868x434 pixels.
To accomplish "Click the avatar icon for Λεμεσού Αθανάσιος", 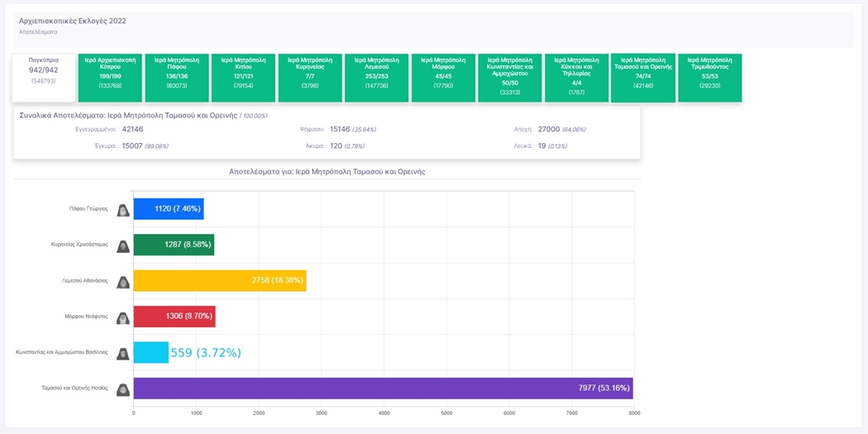I will pyautogui.click(x=123, y=282).
